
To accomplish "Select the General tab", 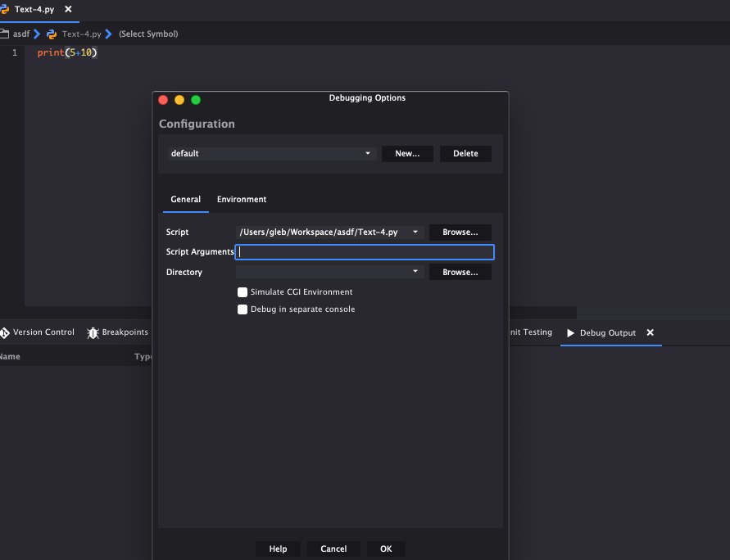I will pyautogui.click(x=185, y=200).
